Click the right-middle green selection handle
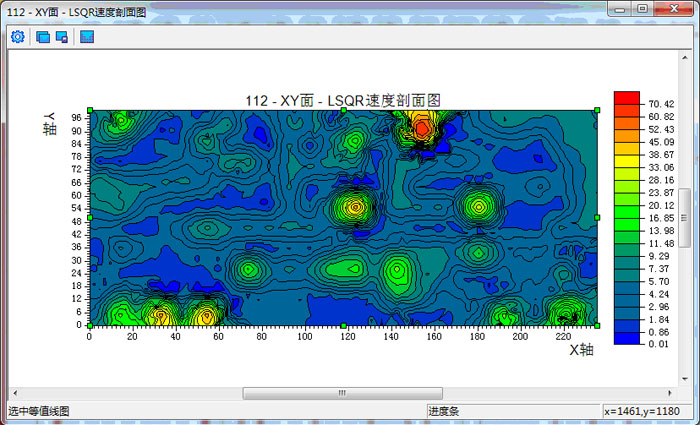Screen dimensions: 700x425 597,217
